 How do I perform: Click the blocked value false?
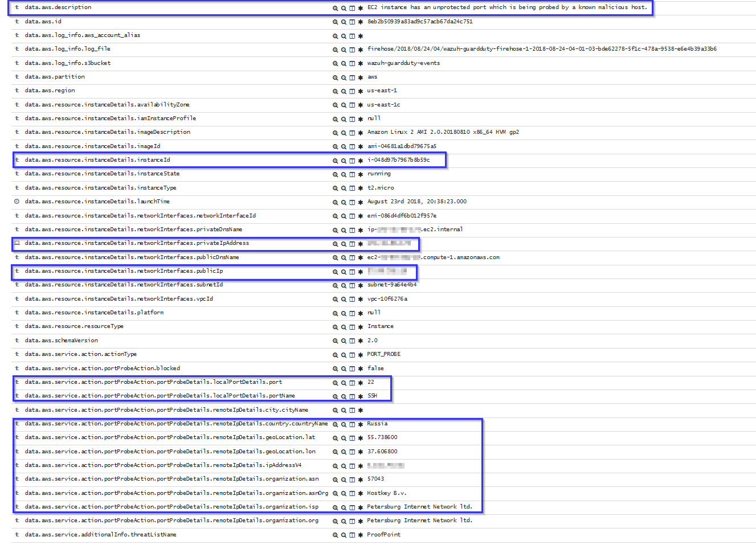coord(375,368)
